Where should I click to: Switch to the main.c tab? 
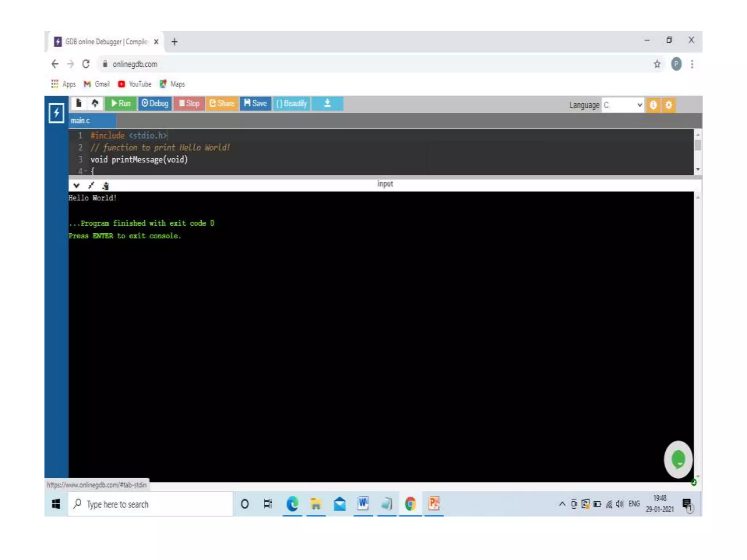pyautogui.click(x=81, y=121)
